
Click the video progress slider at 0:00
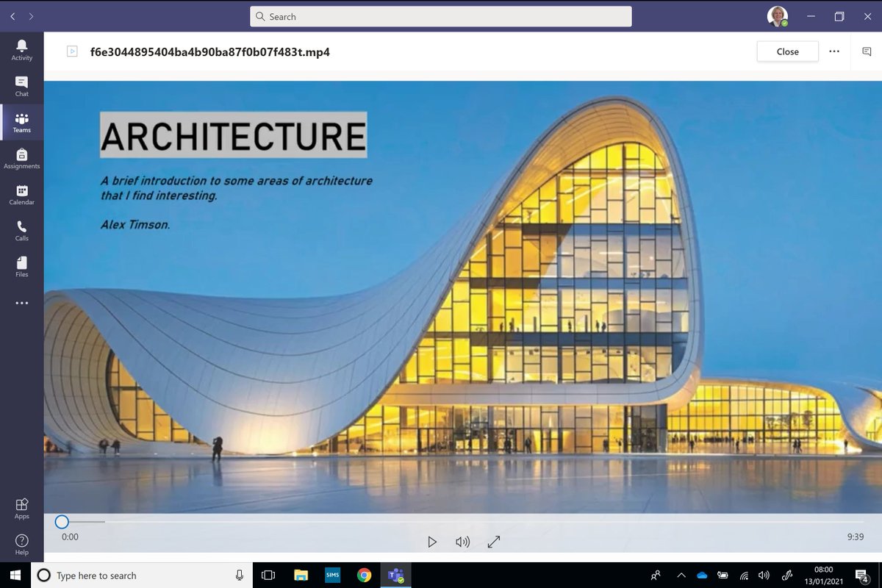(62, 521)
